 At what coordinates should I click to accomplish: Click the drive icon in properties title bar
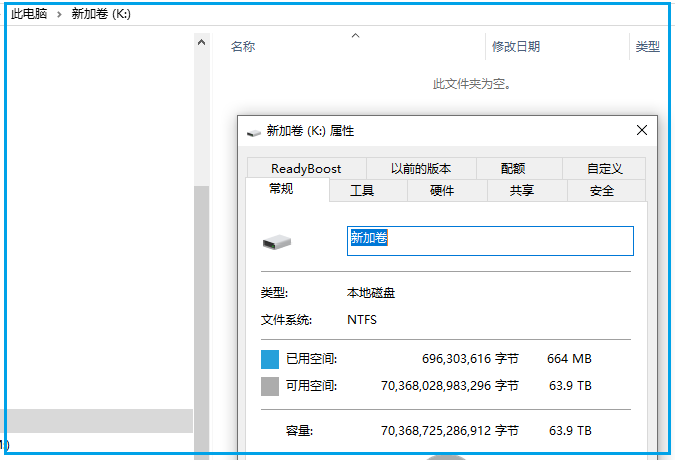pyautogui.click(x=254, y=133)
